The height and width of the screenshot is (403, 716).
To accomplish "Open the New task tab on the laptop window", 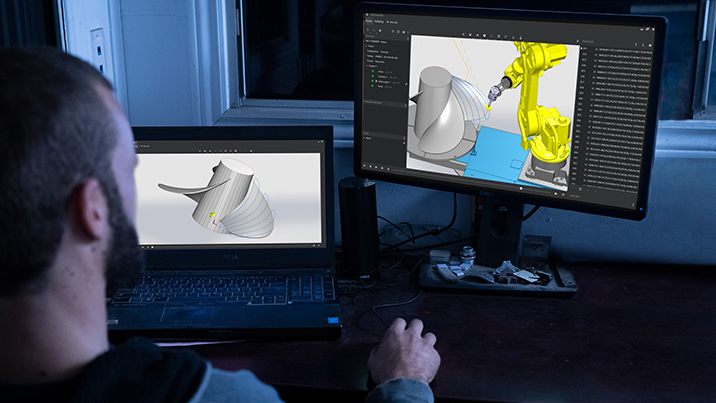I will pos(144,146).
